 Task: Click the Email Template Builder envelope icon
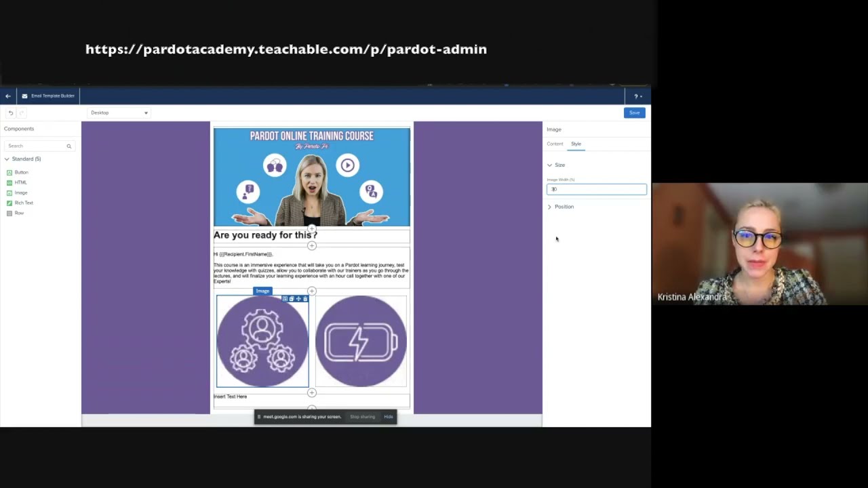(24, 96)
